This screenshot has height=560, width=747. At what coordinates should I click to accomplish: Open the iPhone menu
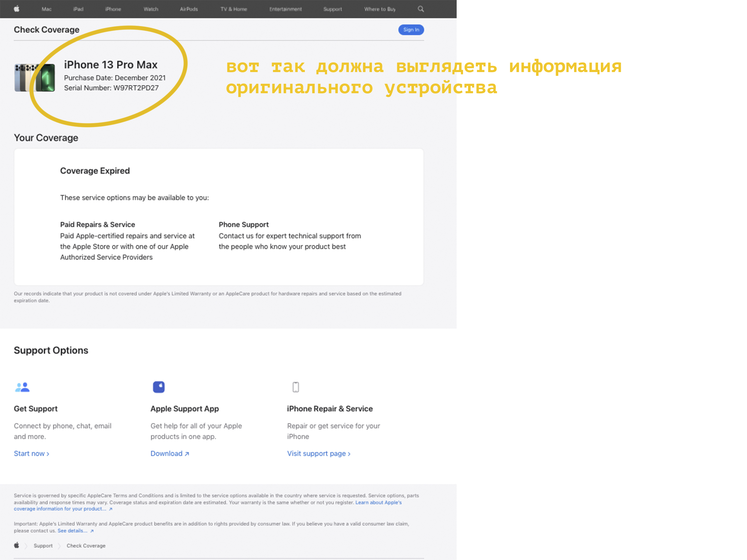tap(113, 9)
